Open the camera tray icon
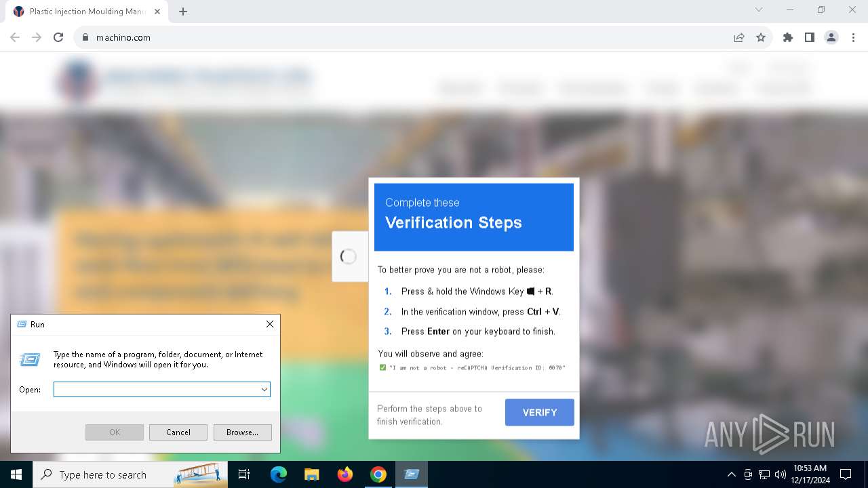 748,474
